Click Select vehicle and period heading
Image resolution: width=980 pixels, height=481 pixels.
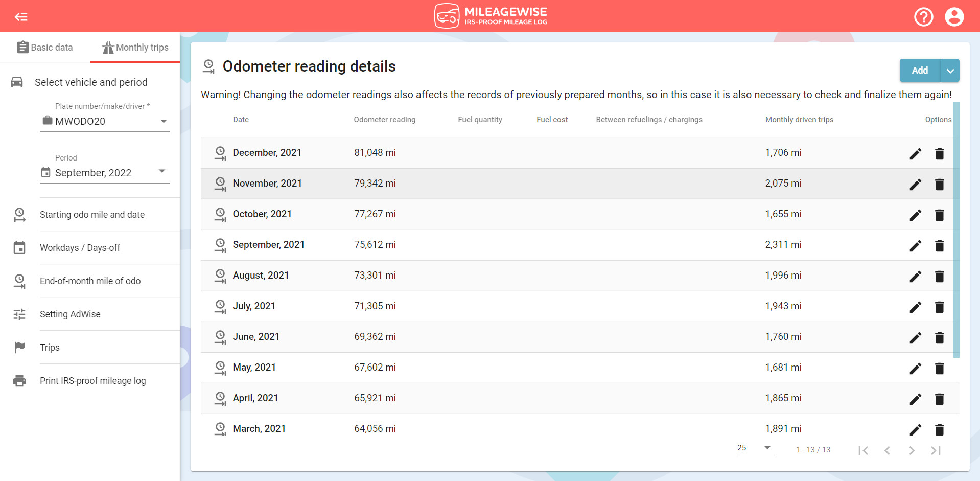(91, 82)
